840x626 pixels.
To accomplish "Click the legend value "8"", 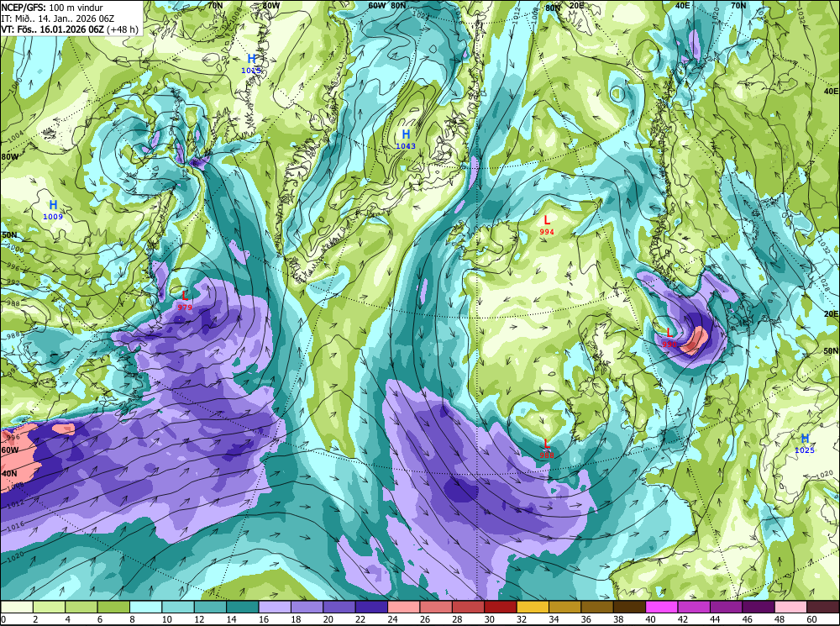I will pos(133,619).
